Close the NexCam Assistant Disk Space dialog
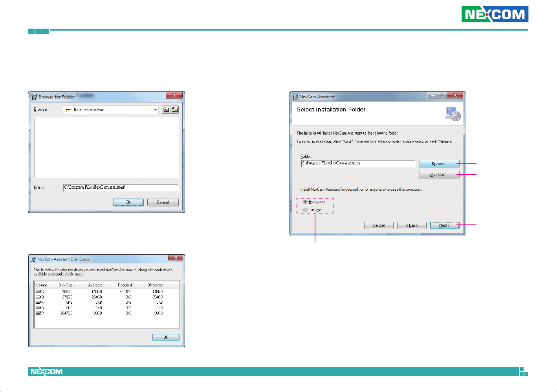Screen dimensions: 557x392 176,258
